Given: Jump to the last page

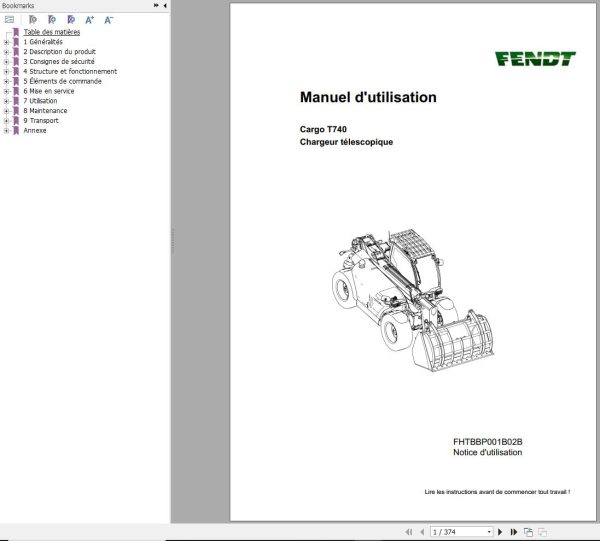Looking at the screenshot, I should coord(514,532).
